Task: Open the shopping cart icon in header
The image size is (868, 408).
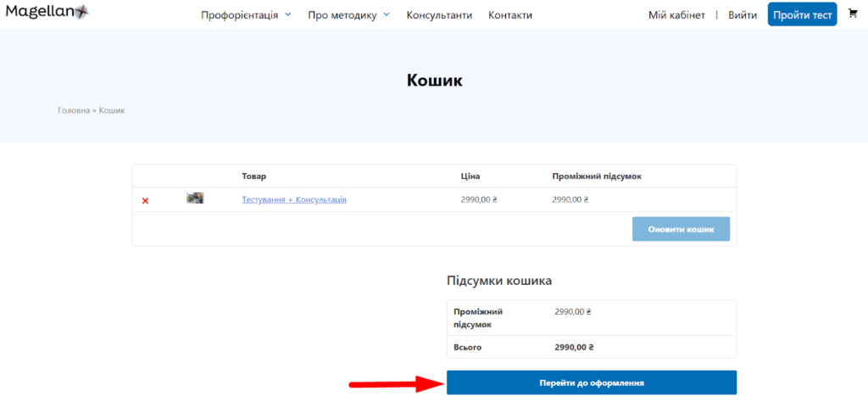Action: (x=853, y=14)
